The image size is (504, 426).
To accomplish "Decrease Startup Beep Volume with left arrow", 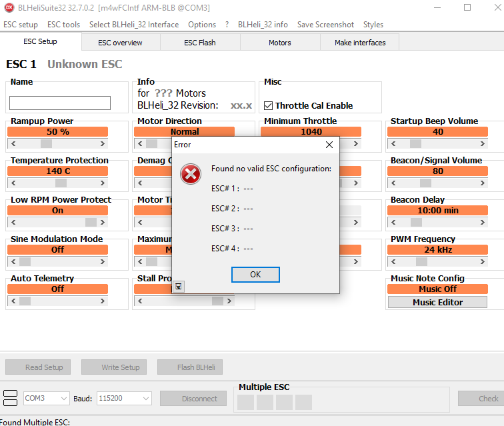I will coord(393,144).
